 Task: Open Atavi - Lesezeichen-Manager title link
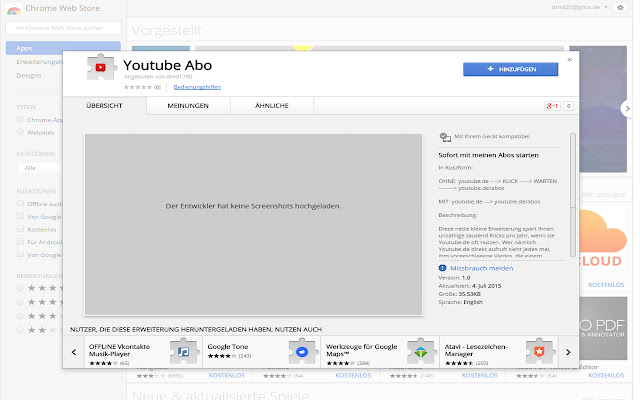tap(476, 350)
